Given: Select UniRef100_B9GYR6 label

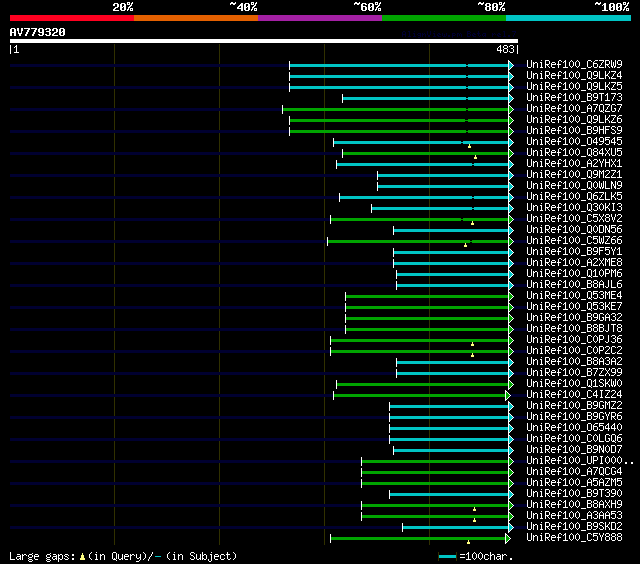Looking at the screenshot, I should click(574, 417).
